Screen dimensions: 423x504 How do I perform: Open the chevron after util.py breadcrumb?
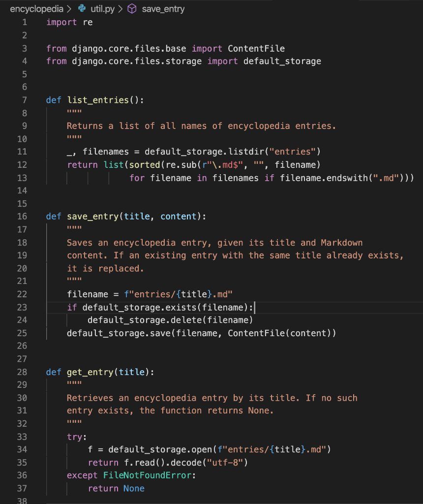[x=120, y=8]
